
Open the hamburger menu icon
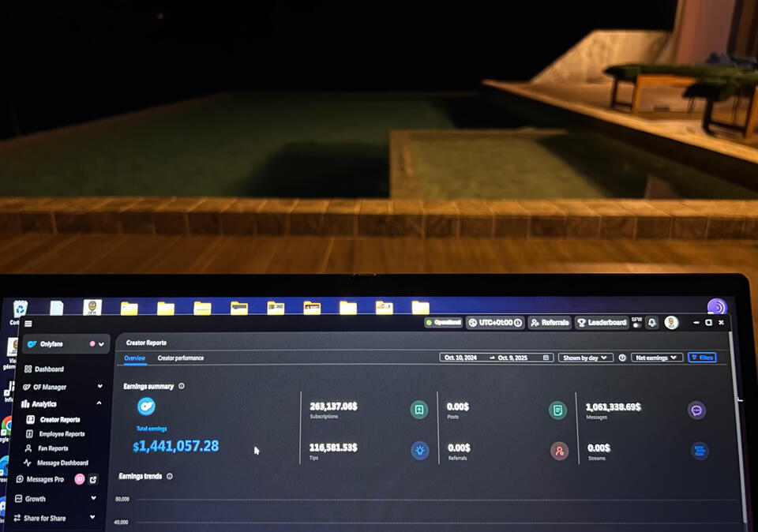[28, 324]
